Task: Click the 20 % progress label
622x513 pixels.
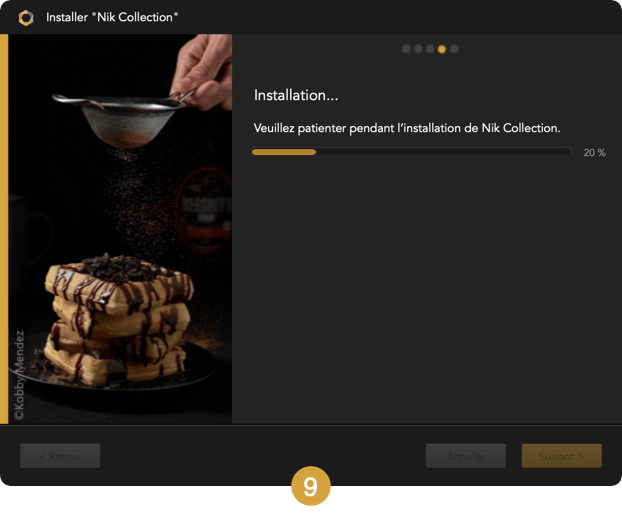Action: point(594,153)
